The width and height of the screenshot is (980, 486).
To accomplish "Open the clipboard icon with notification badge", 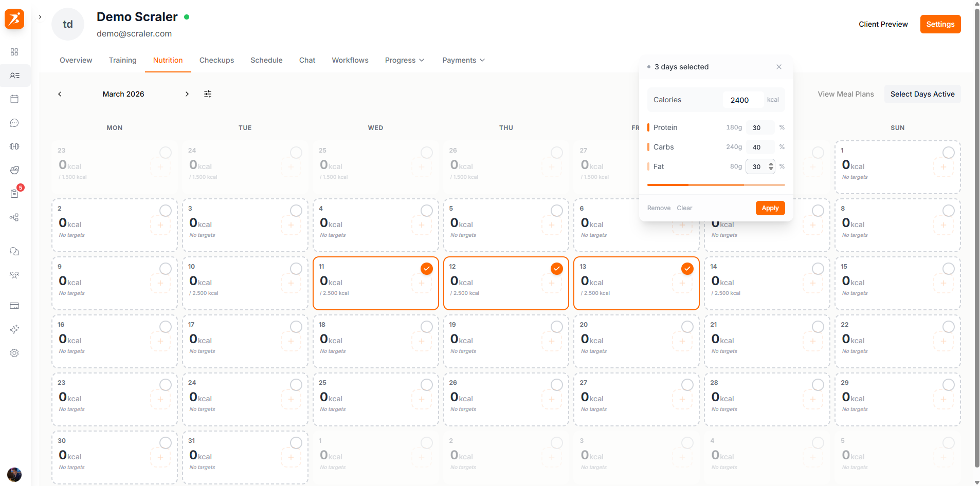I will [x=14, y=194].
